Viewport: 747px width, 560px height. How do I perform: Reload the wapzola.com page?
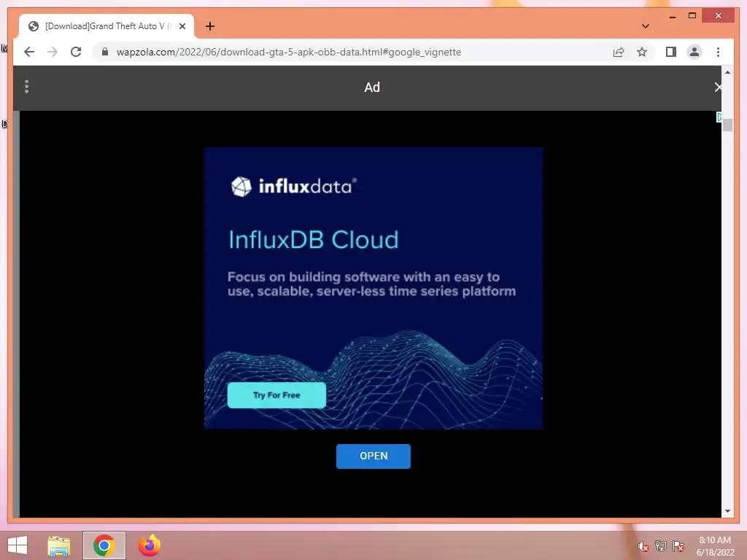pos(76,52)
